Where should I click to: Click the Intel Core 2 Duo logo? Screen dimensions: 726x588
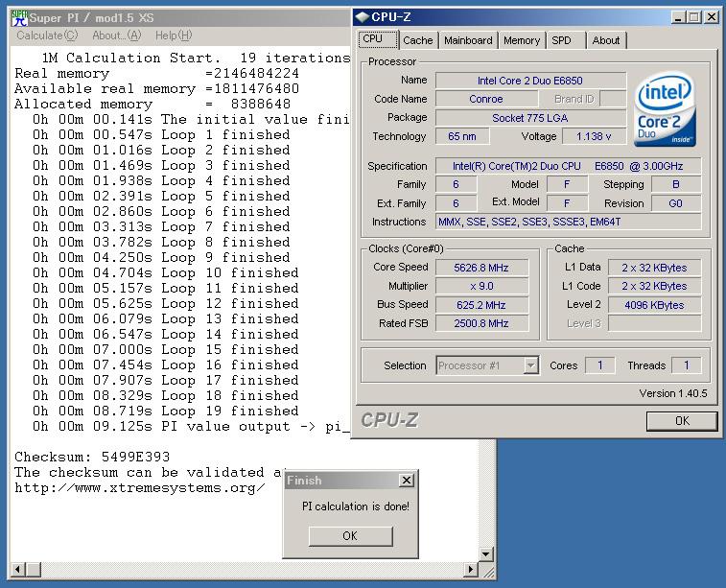[x=665, y=109]
